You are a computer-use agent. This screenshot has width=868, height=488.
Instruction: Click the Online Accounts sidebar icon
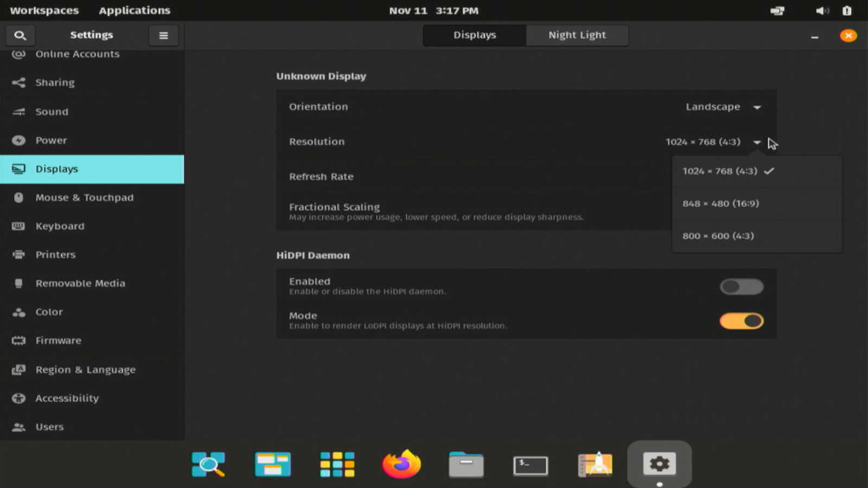pyautogui.click(x=18, y=54)
